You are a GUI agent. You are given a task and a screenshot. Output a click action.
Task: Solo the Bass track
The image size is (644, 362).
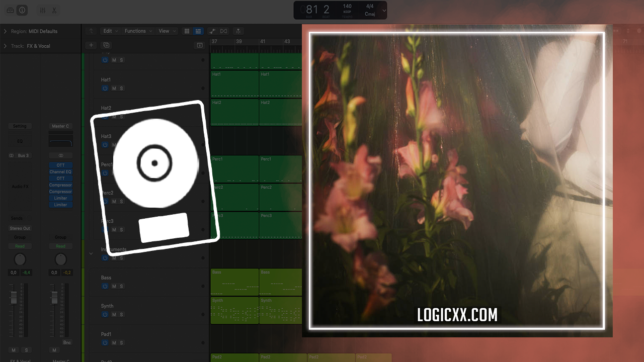(121, 287)
